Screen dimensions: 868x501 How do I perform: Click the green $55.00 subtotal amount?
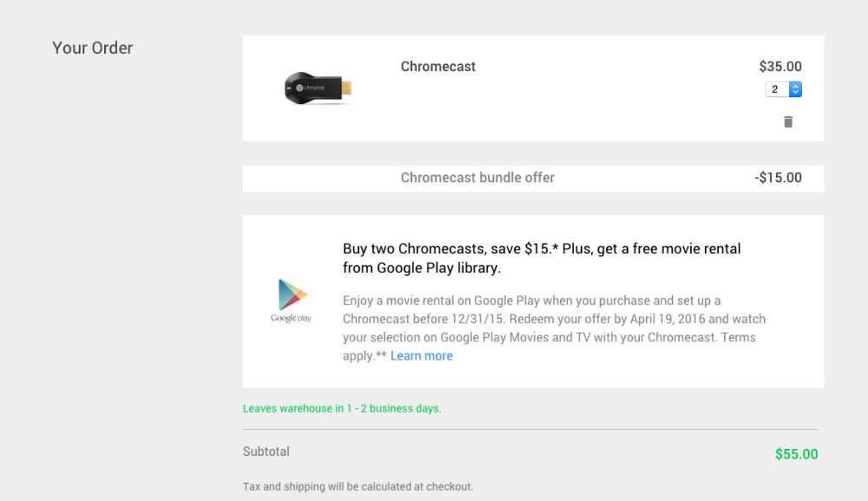click(x=796, y=454)
